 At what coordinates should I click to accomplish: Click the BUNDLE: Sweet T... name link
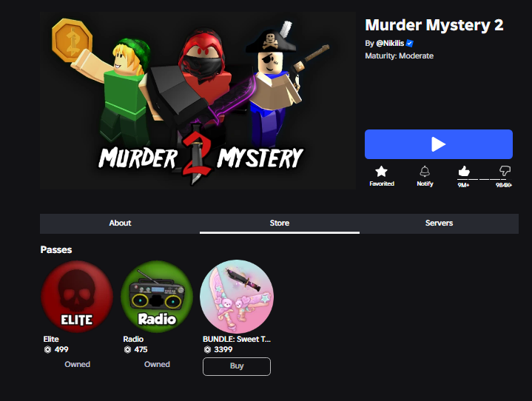[x=237, y=340]
